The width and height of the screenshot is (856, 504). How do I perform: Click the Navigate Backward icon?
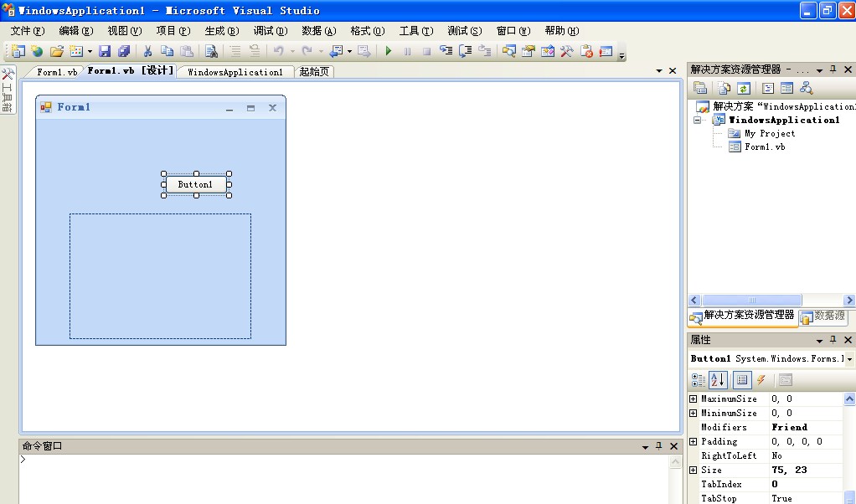[x=337, y=51]
